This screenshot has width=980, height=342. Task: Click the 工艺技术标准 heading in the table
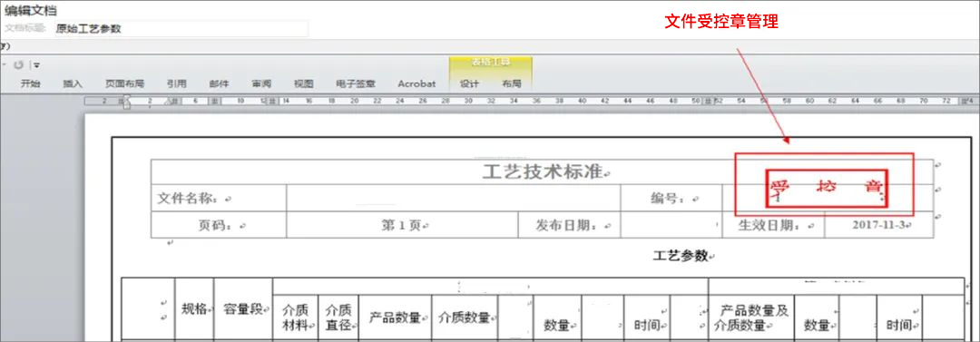(544, 172)
